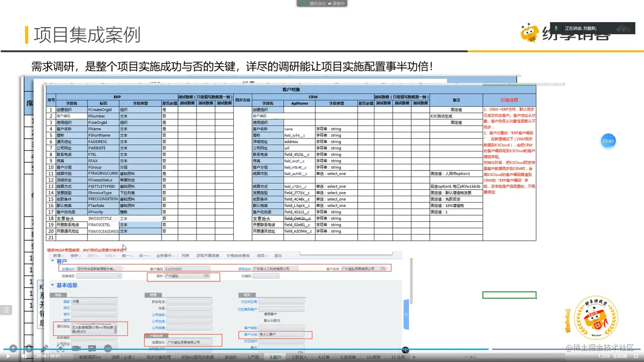The height and width of the screenshot is (362, 644).
Task: Click the 列表 toolbar button
Action: (x=185, y=256)
